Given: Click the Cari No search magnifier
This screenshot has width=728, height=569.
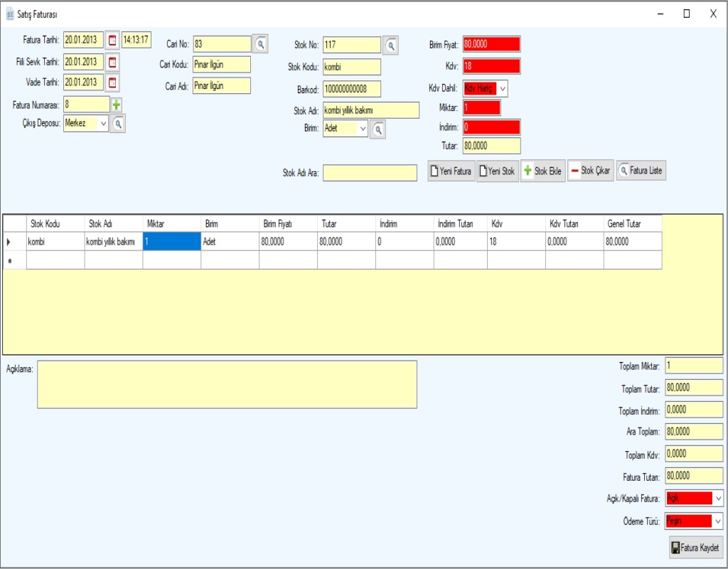Looking at the screenshot, I should (x=261, y=44).
